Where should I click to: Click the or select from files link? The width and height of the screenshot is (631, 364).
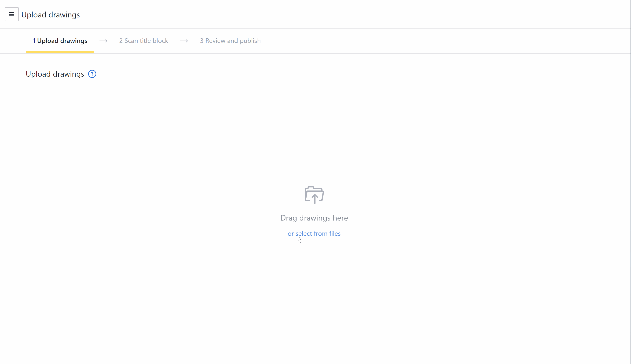click(314, 234)
